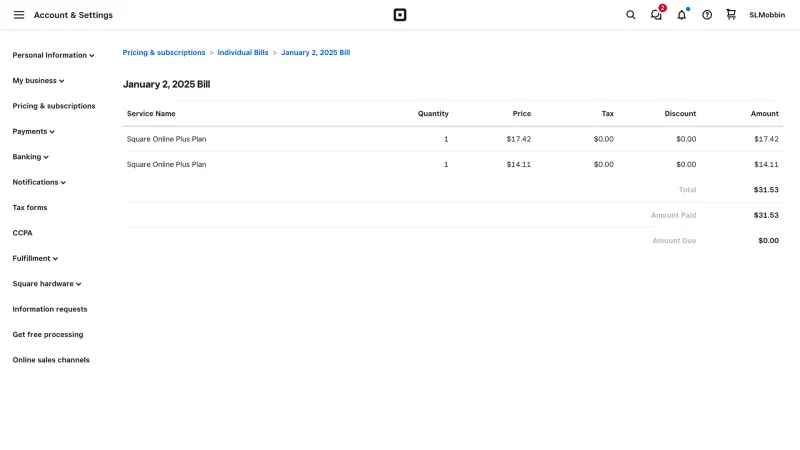The width and height of the screenshot is (800, 450).
Task: Go to Individual Bills breadcrumb
Action: pyautogui.click(x=243, y=53)
